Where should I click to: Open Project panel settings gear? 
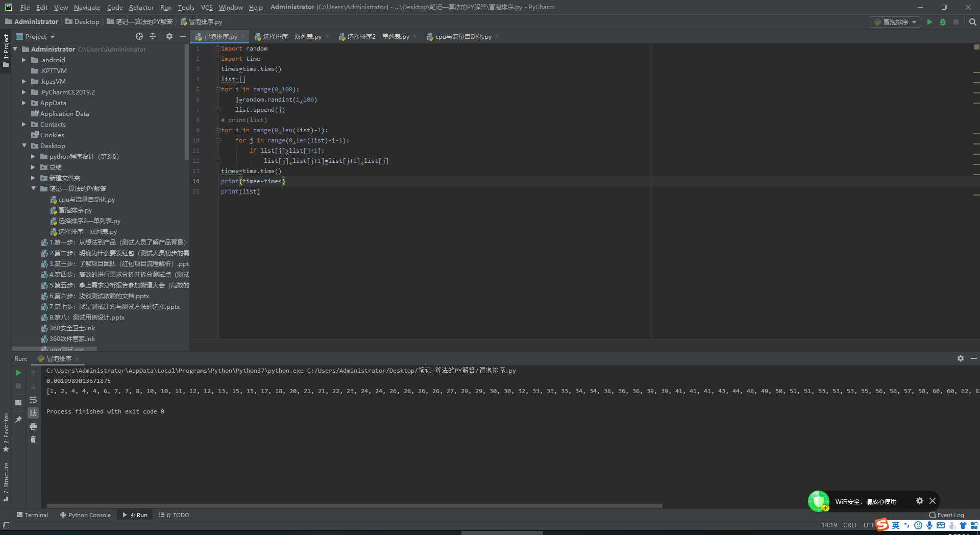pos(169,36)
